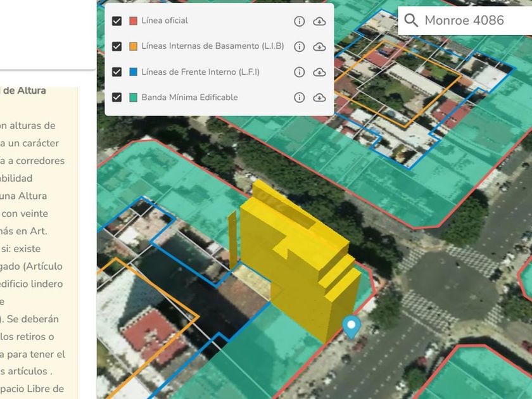Uncheck the Línea oficial checkbox
The image size is (532, 399).
pyautogui.click(x=117, y=21)
